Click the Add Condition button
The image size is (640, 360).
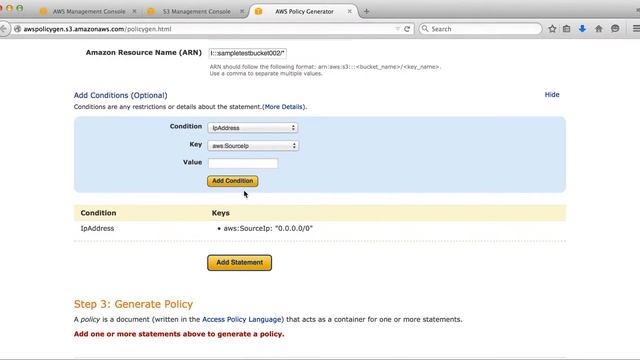pyautogui.click(x=232, y=181)
